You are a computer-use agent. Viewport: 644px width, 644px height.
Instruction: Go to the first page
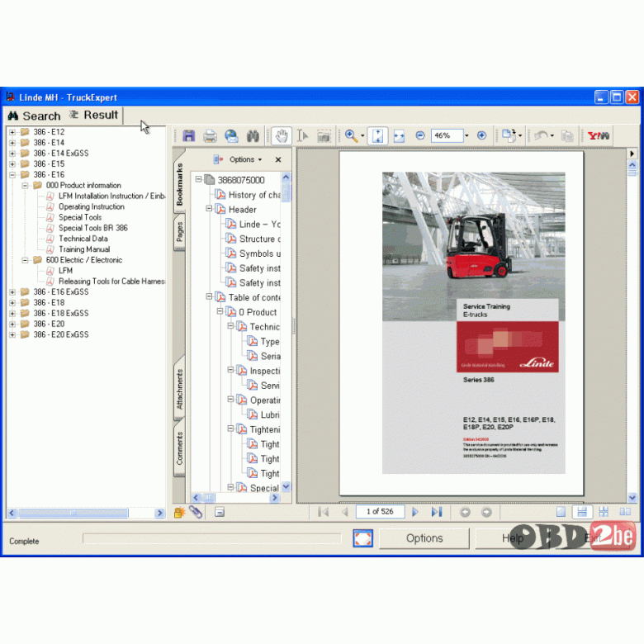click(x=323, y=512)
